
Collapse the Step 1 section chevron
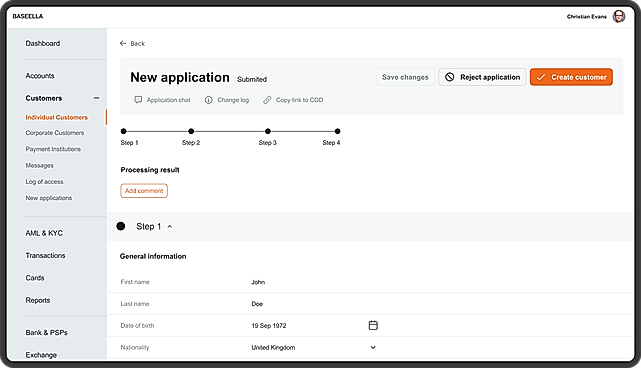pos(170,227)
